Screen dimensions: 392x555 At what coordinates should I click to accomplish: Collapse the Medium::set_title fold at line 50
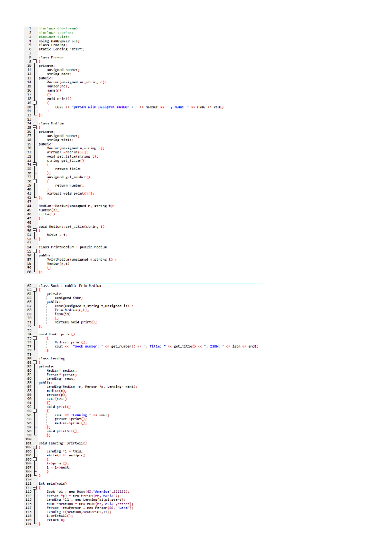(x=35, y=230)
